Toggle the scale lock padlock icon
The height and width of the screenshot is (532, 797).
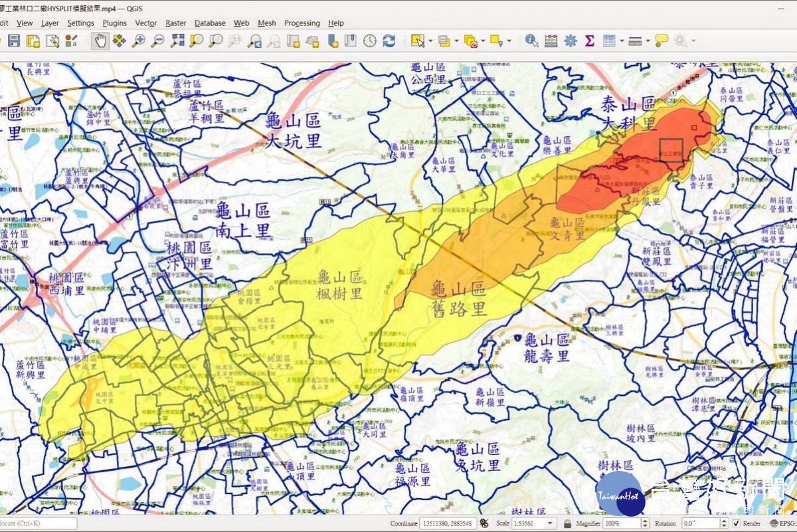pos(567,523)
